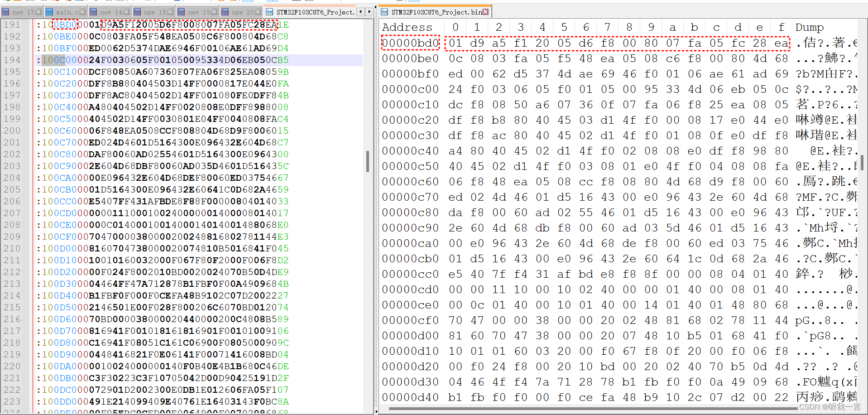Close the main.c tab
This screenshot has width=868, height=415.
[82, 12]
